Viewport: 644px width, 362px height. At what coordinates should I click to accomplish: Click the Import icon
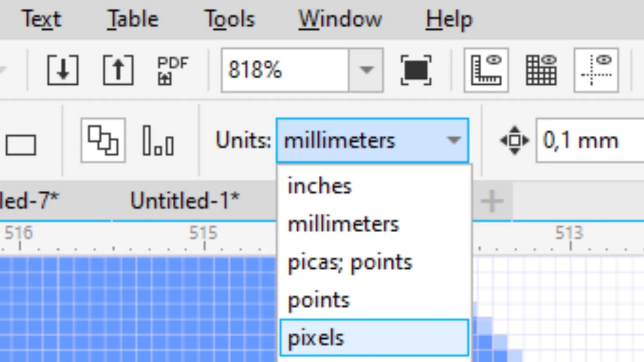63,70
